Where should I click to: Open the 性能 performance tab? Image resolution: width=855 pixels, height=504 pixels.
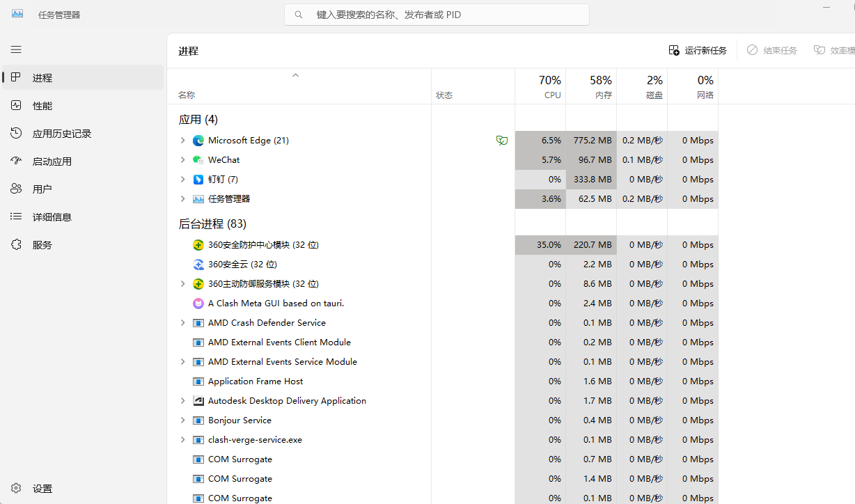click(42, 106)
